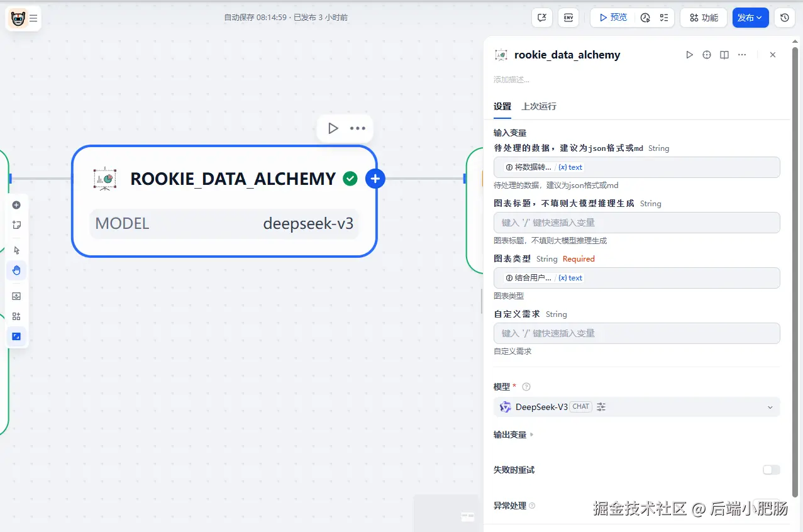Click organize nodes icon in left toolbar

pos(16,316)
